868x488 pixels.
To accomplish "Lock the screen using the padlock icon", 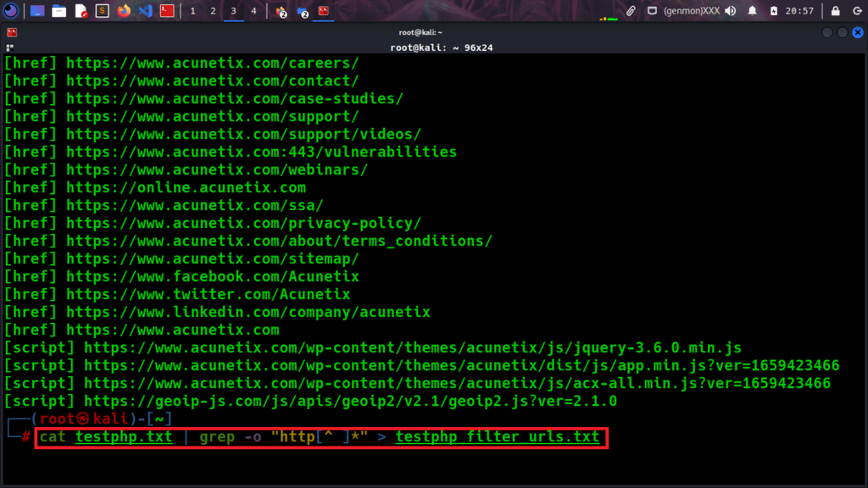I will 835,11.
